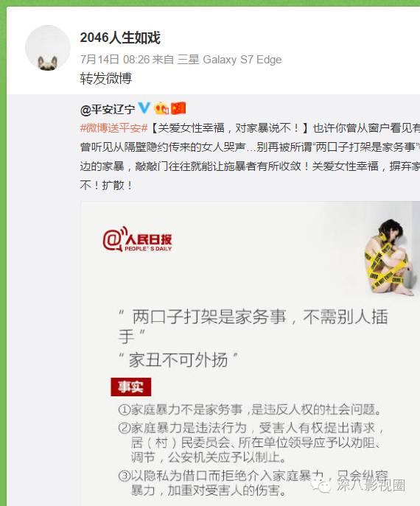
Task: Click the WeChat watermark icon
Action: pyautogui.click(x=321, y=485)
